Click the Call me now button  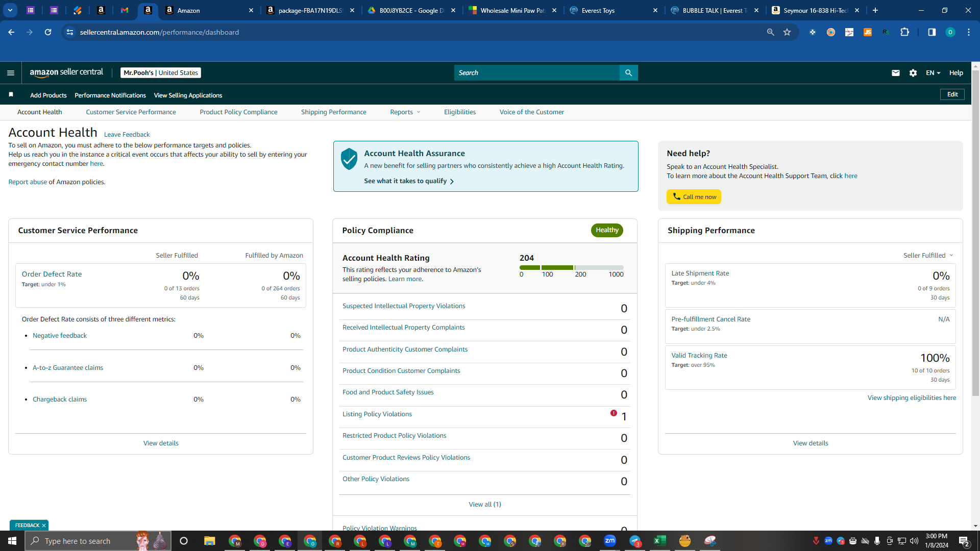(x=694, y=197)
